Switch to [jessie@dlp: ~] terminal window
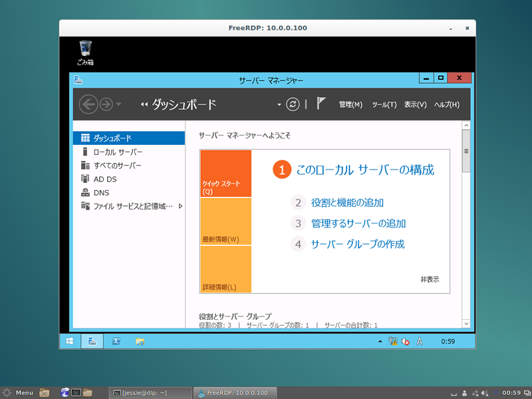This screenshot has width=532, height=399. [x=151, y=393]
